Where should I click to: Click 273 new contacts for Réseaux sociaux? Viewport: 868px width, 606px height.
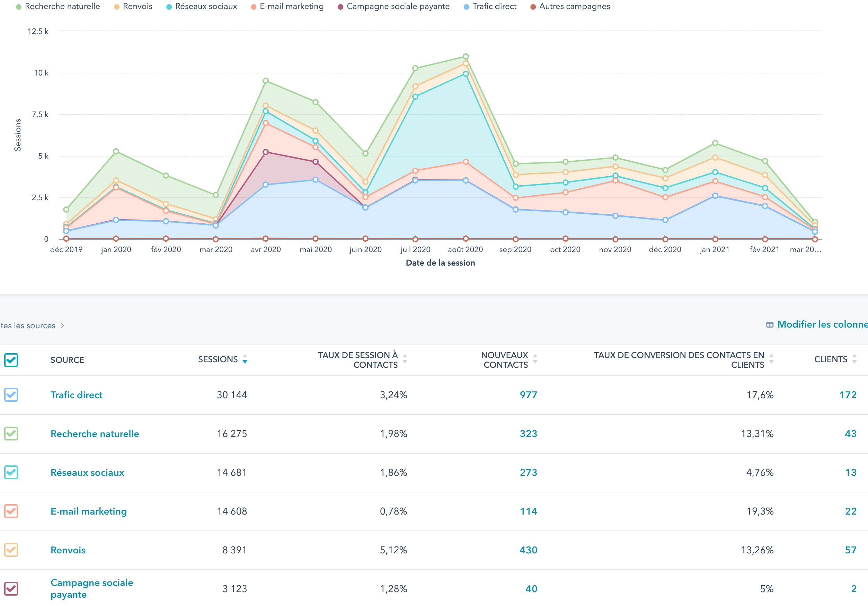[529, 472]
